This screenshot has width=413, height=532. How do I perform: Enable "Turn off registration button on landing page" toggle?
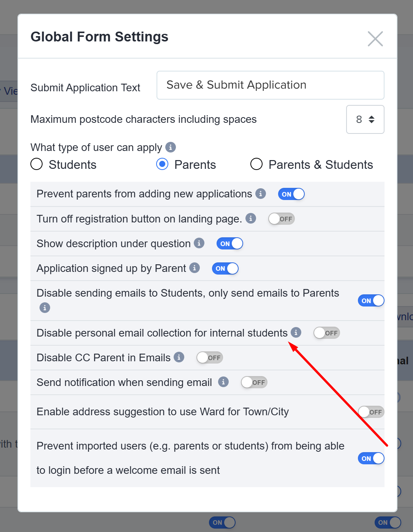281,219
